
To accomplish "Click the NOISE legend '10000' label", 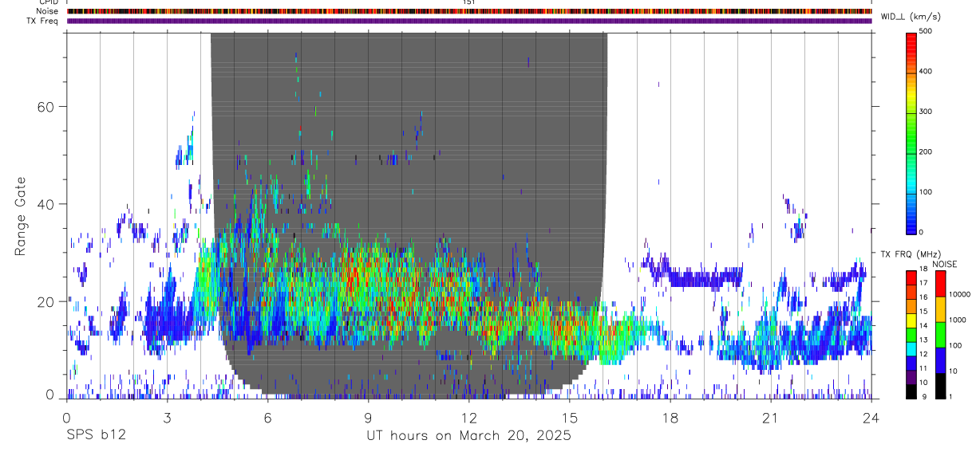I will click(x=959, y=294).
